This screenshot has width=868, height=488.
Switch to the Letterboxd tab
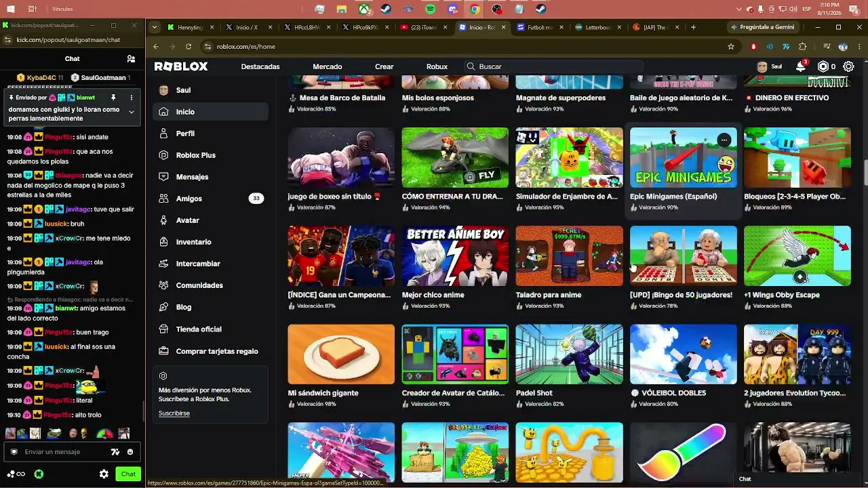coord(598,27)
